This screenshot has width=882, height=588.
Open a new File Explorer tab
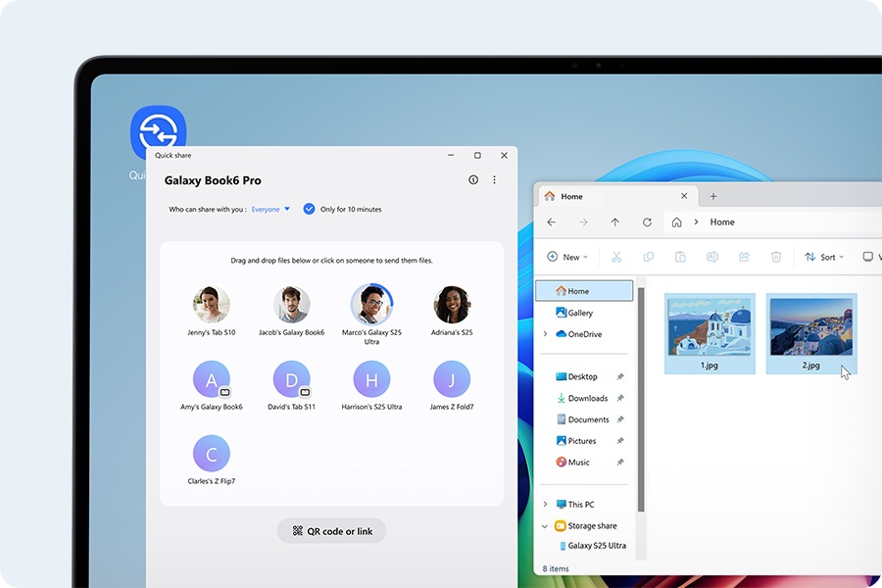pyautogui.click(x=713, y=196)
